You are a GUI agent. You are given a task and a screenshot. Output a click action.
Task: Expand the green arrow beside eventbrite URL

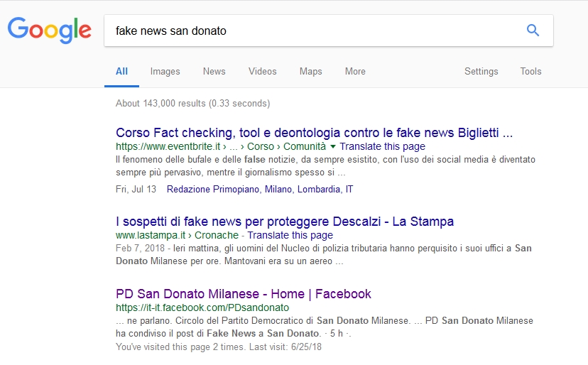pos(332,147)
